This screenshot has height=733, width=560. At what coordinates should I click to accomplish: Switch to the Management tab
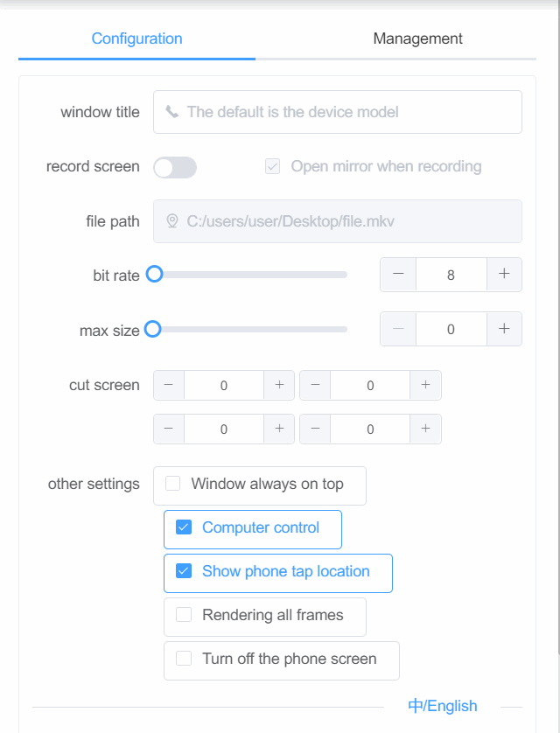417,38
